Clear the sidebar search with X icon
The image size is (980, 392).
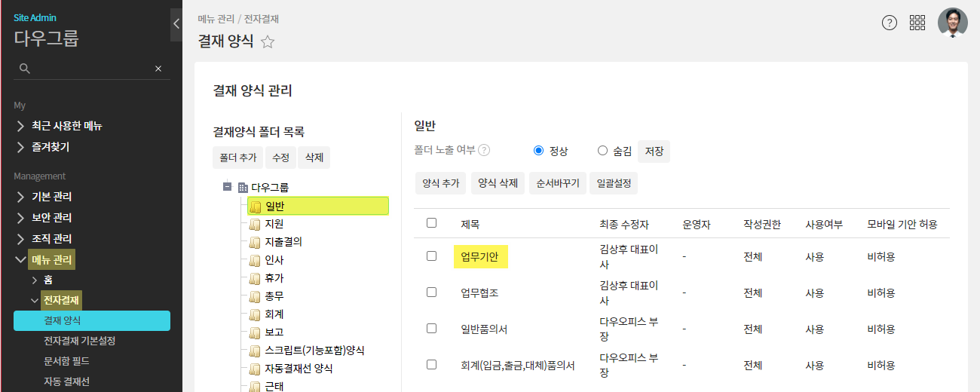coord(158,69)
